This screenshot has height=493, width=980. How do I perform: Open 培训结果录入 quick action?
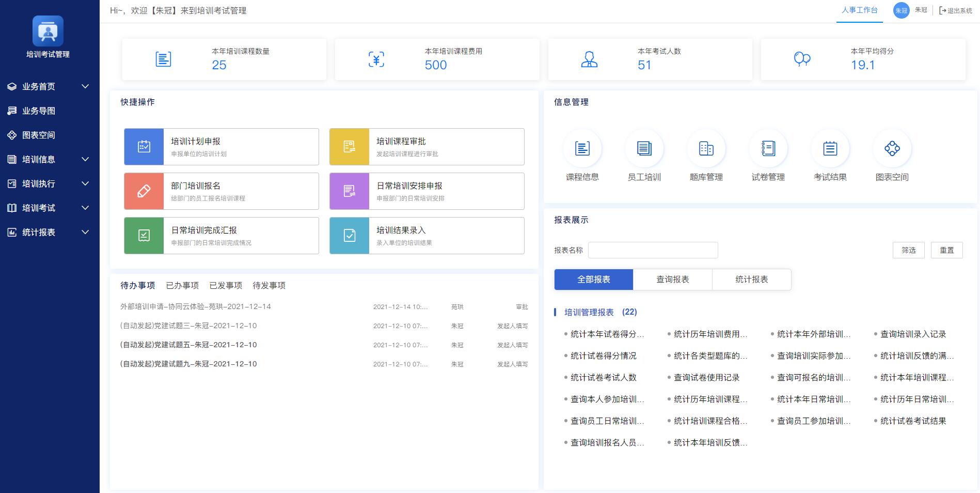[x=426, y=235]
